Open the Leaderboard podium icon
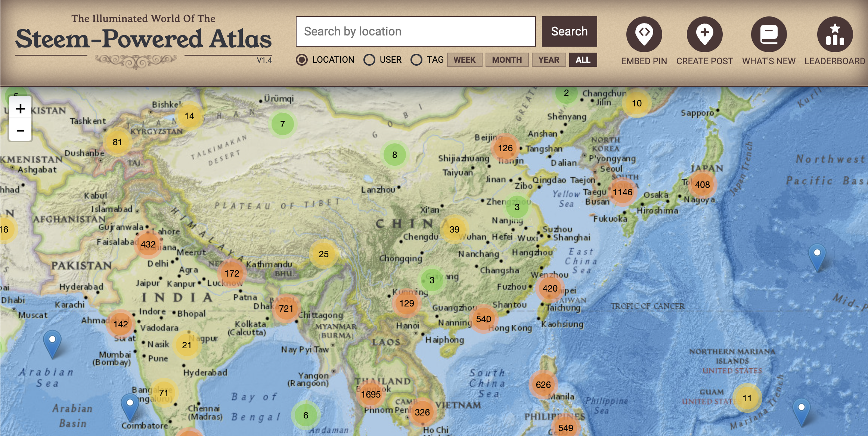The image size is (868, 436). click(x=834, y=34)
